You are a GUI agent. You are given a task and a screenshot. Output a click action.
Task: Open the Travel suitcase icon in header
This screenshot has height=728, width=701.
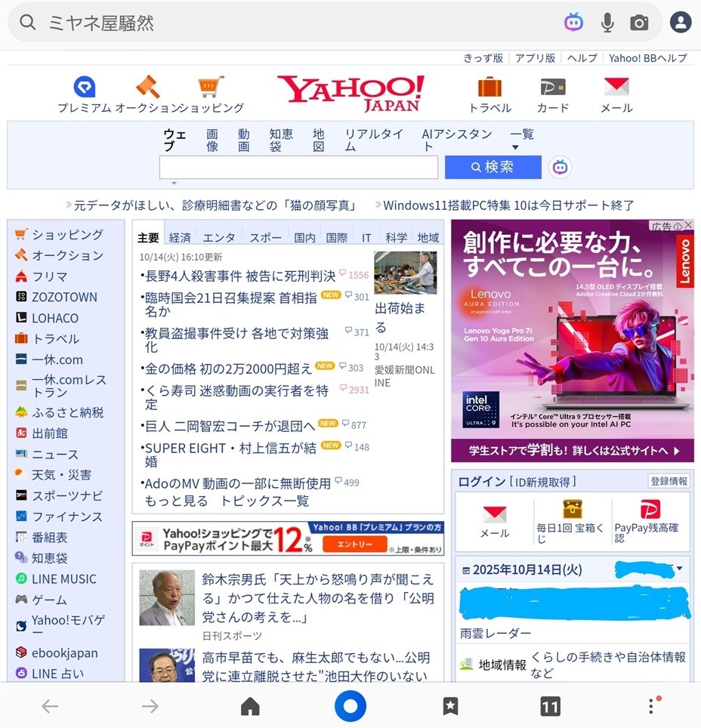[489, 87]
